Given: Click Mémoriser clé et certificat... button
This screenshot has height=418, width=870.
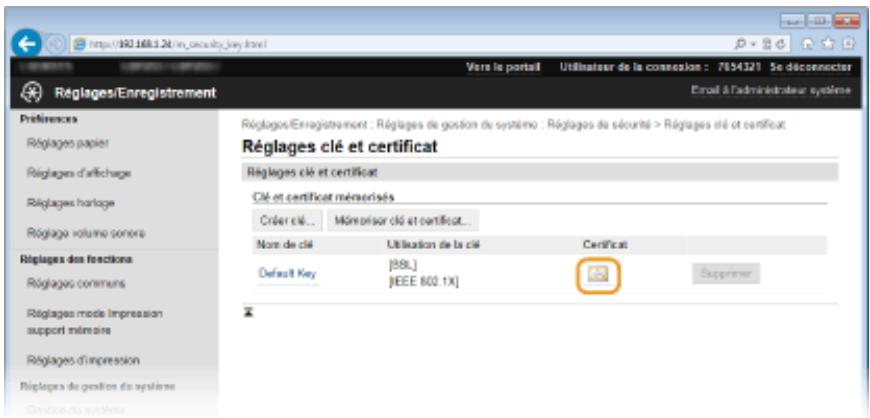Looking at the screenshot, I should coord(403,220).
